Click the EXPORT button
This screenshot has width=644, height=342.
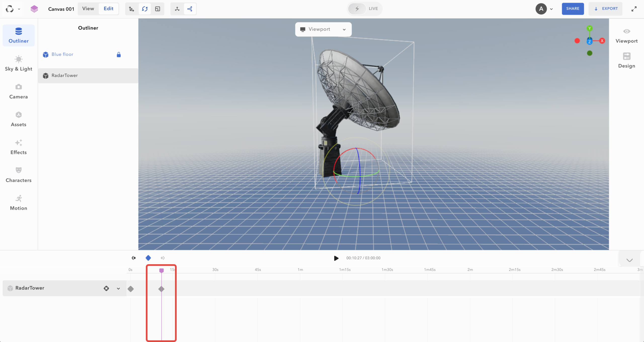click(x=606, y=9)
